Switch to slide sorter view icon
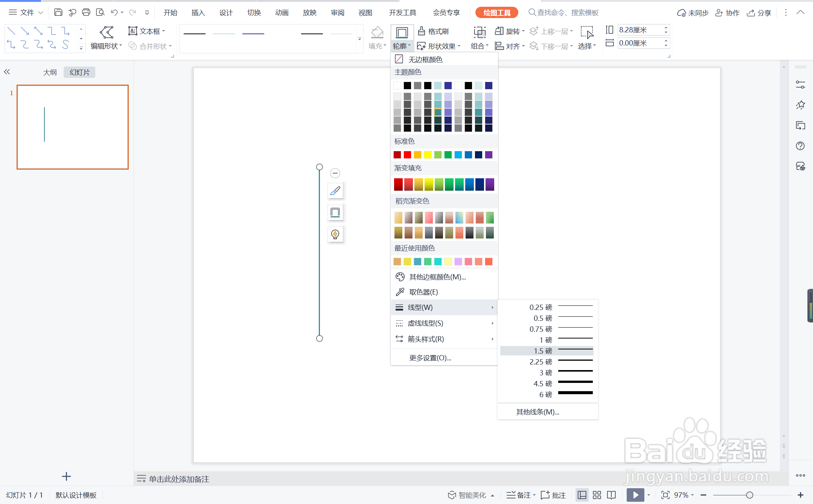Viewport: 813px width, 504px height. coord(597,495)
